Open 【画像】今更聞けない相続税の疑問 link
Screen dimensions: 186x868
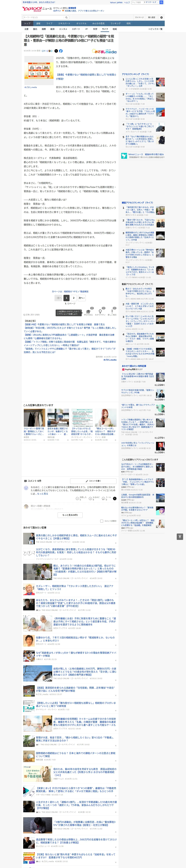[86, 77]
